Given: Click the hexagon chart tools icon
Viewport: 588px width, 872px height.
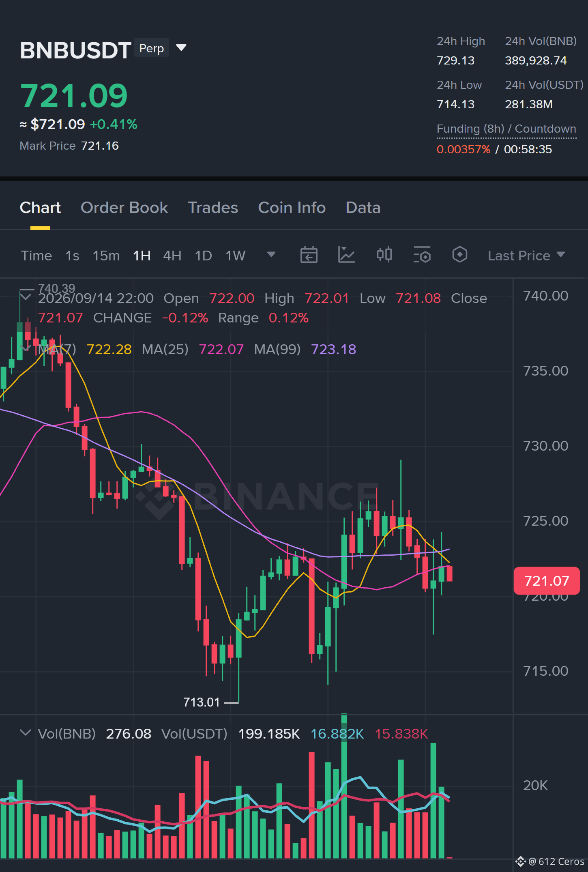Looking at the screenshot, I should tap(460, 255).
